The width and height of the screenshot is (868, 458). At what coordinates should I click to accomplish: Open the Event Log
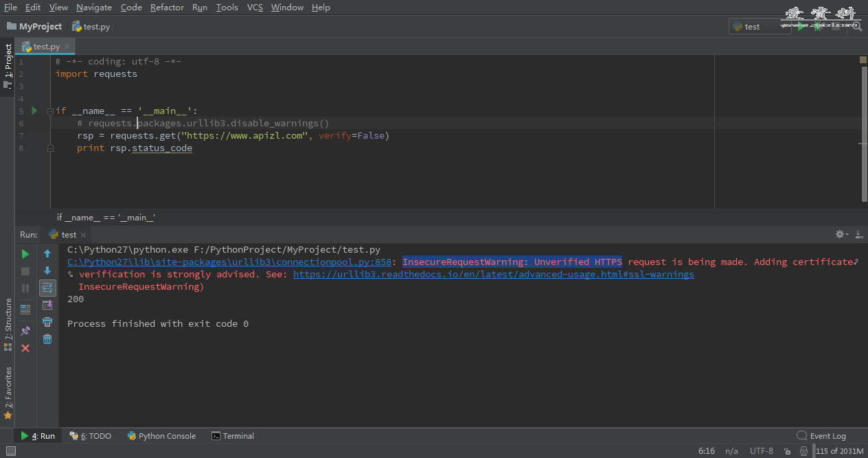[827, 435]
